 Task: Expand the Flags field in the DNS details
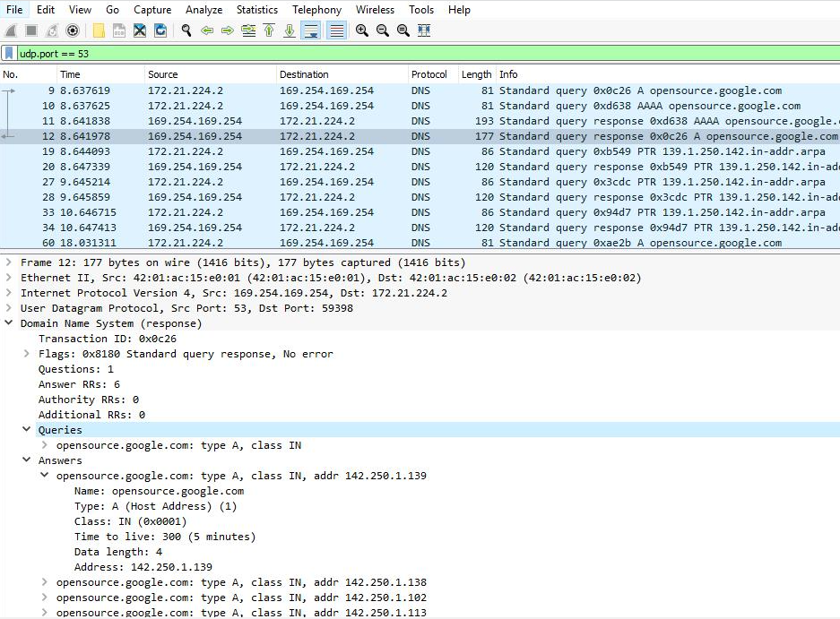26,353
